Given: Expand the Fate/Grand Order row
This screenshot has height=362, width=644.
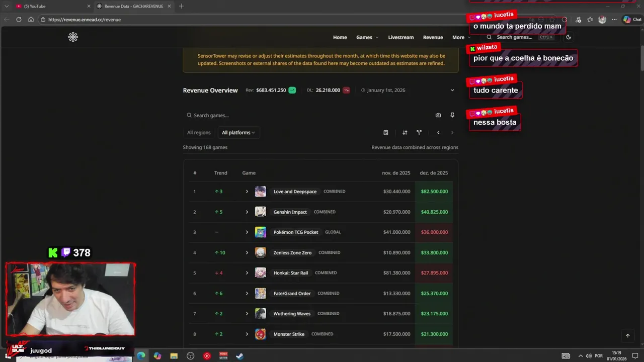Looking at the screenshot, I should click(247, 293).
